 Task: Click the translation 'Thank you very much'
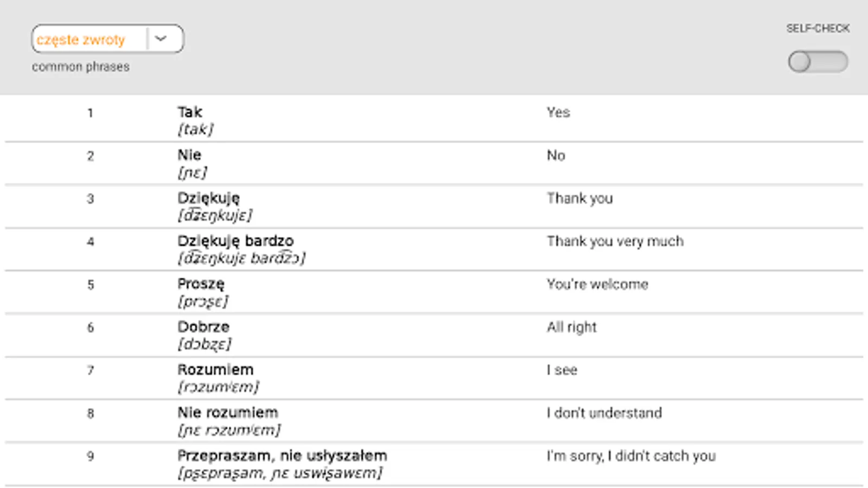615,241
